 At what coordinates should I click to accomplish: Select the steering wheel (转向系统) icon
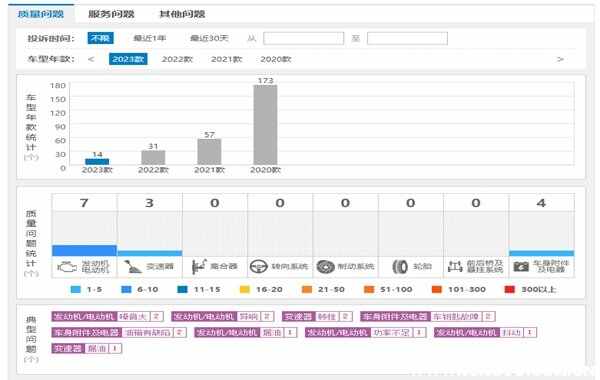point(259,266)
